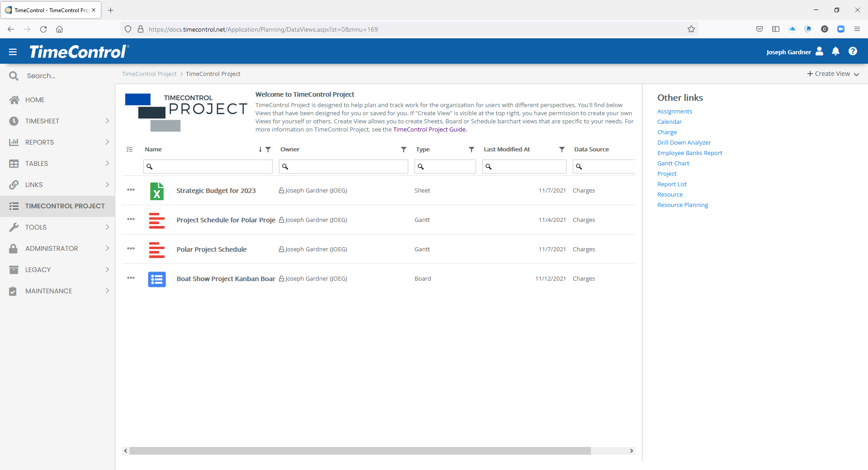Toggle the Name column sort arrow

pos(260,150)
